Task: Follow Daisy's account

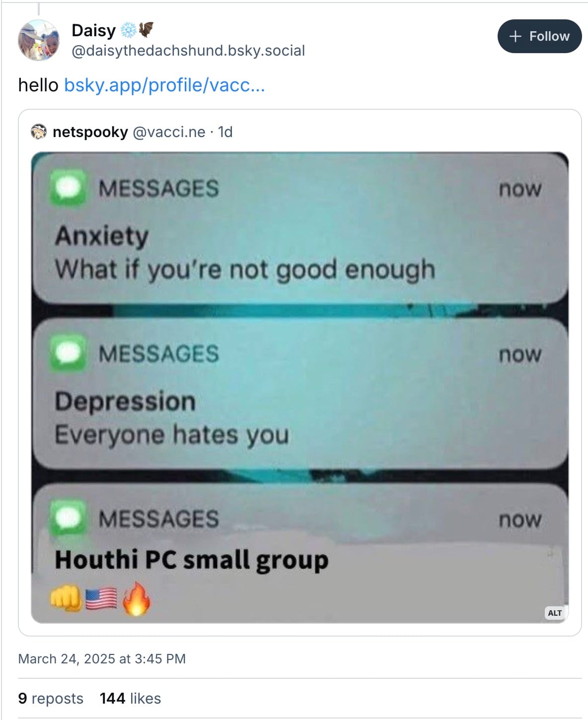Action: [539, 36]
